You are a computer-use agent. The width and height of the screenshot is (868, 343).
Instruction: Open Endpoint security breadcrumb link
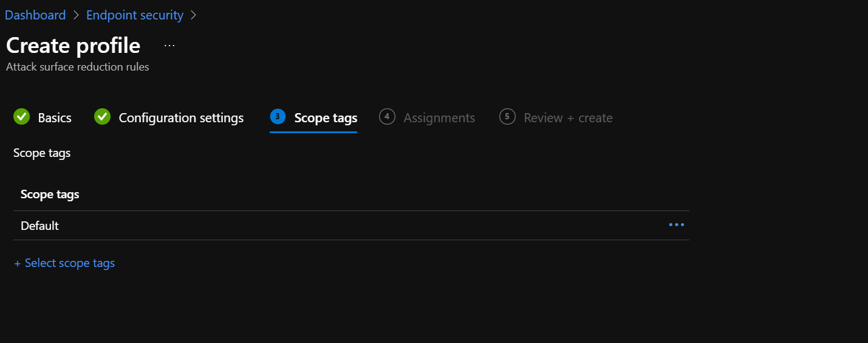134,15
